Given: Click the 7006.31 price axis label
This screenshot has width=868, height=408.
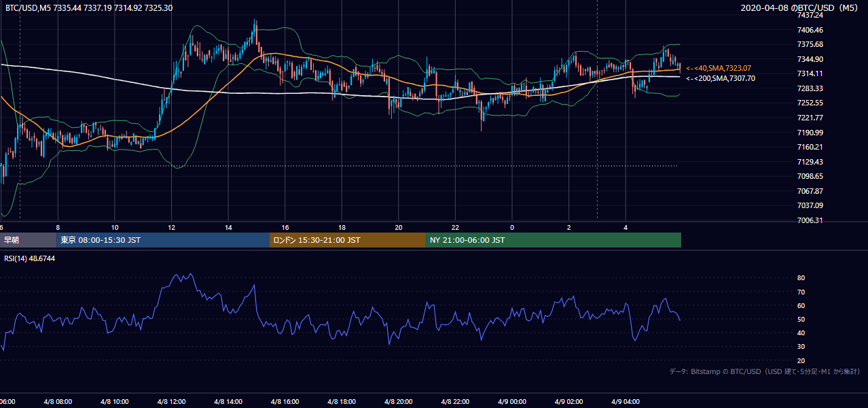Looking at the screenshot, I should tap(810, 220).
